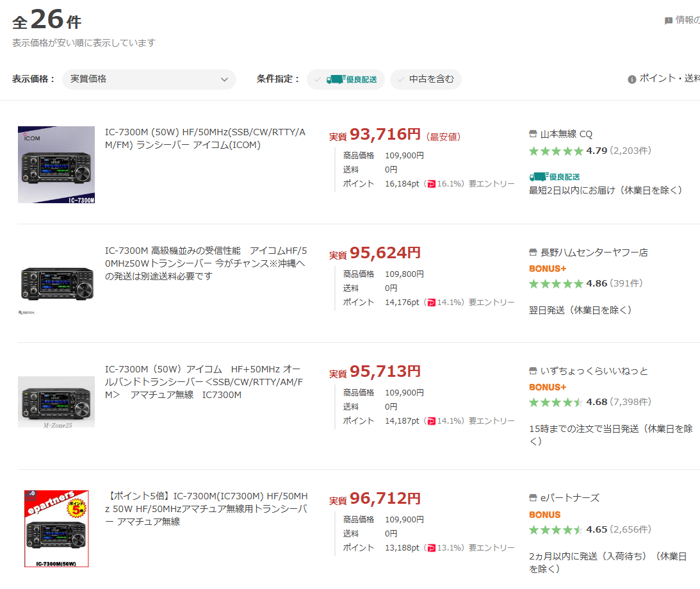Open the ICOM IC-7300M thumbnail from 山本無線 CQ
The width and height of the screenshot is (700, 589).
pos(56,165)
